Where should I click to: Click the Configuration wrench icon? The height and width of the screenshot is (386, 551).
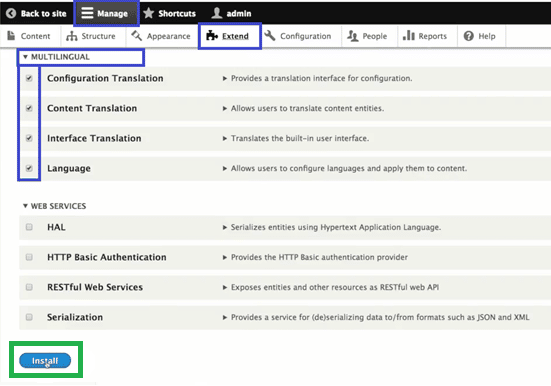point(270,36)
